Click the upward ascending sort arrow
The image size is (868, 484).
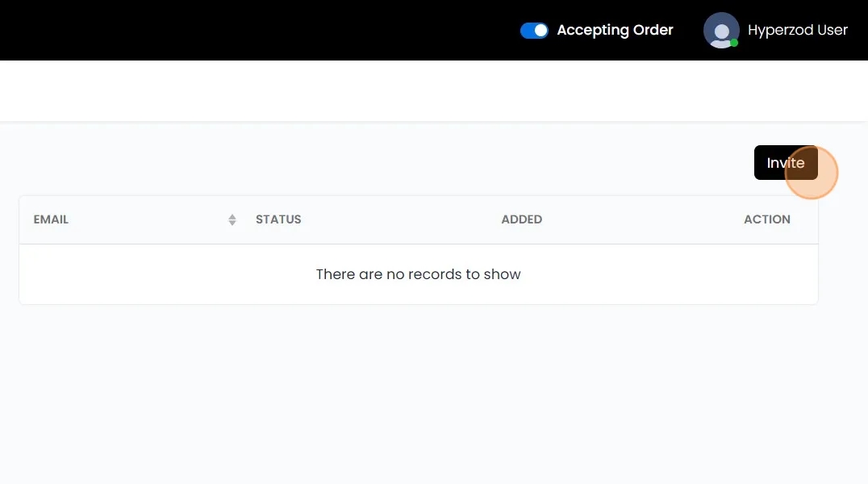pos(232,216)
